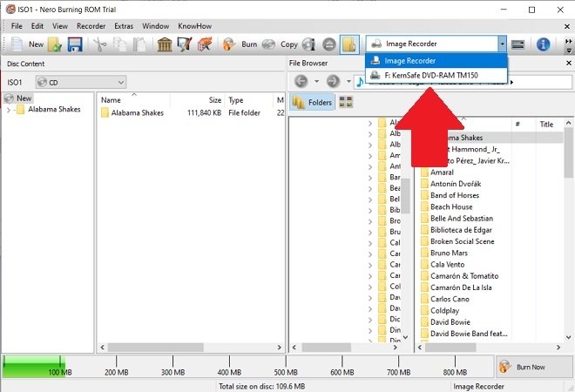Open the forward button history dropdown arrow
575x392 pixels.
(x=348, y=81)
